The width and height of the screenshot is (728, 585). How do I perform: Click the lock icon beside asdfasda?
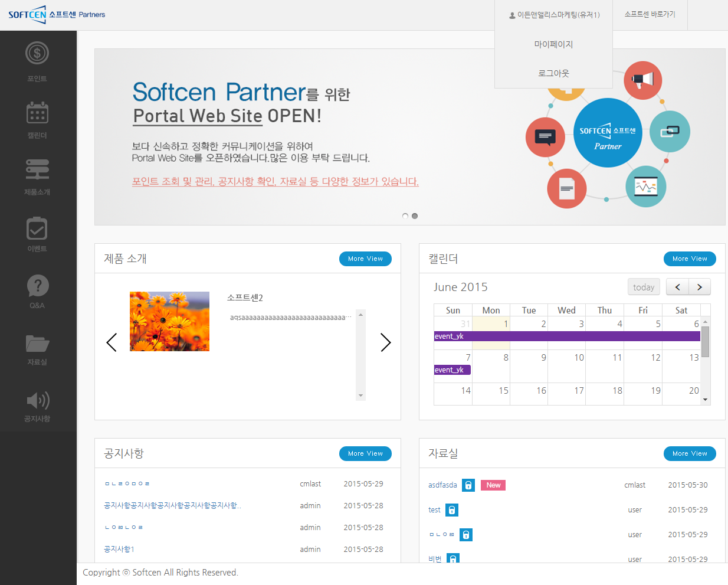click(x=468, y=485)
